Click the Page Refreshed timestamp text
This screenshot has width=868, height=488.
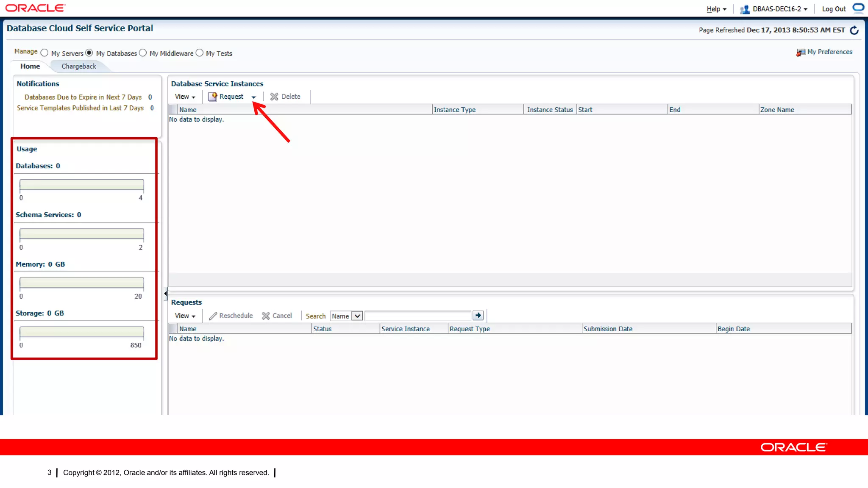772,30
